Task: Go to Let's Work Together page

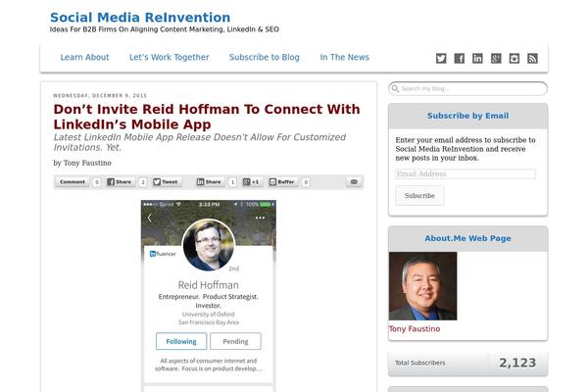Action: [169, 58]
